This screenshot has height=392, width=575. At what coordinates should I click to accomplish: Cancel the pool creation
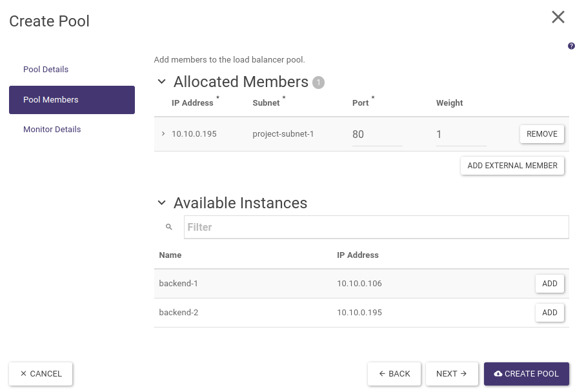pyautogui.click(x=41, y=374)
